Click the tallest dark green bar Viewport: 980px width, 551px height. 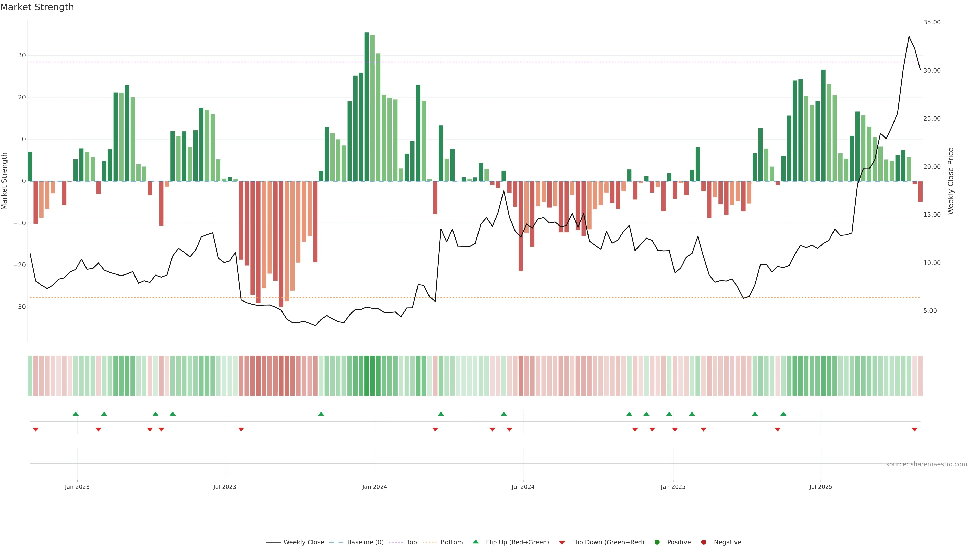tap(367, 106)
